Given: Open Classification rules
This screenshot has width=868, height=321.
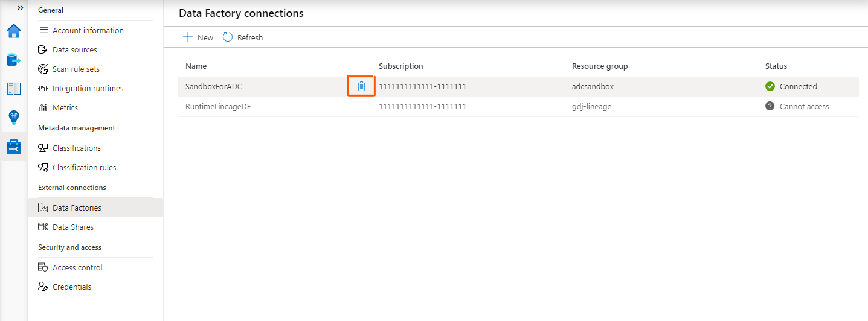Looking at the screenshot, I should pyautogui.click(x=84, y=167).
